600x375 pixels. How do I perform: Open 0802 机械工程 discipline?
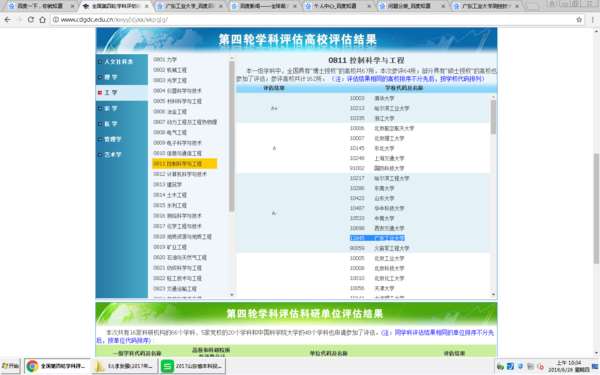[x=170, y=70]
